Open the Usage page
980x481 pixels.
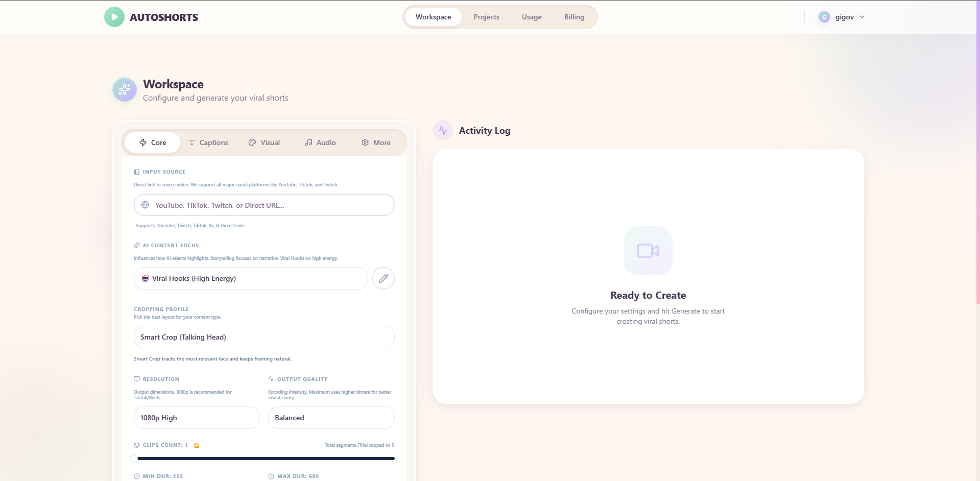pyautogui.click(x=531, y=17)
